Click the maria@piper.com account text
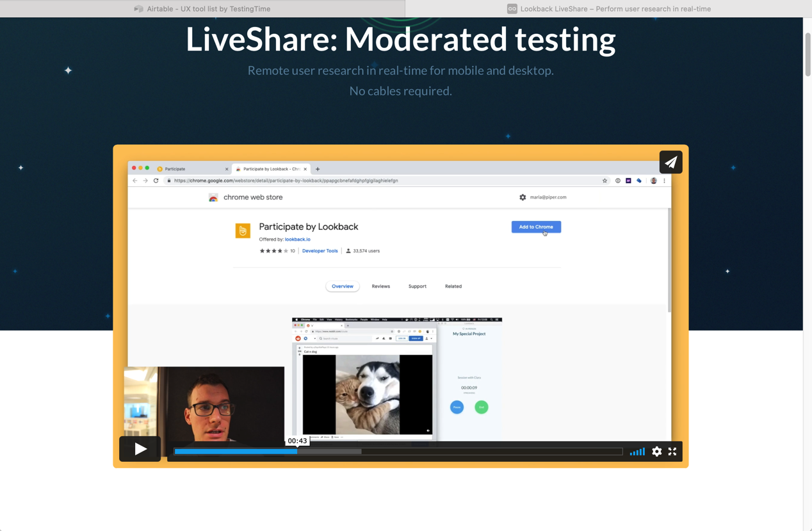The width and height of the screenshot is (812, 531). pos(548,197)
